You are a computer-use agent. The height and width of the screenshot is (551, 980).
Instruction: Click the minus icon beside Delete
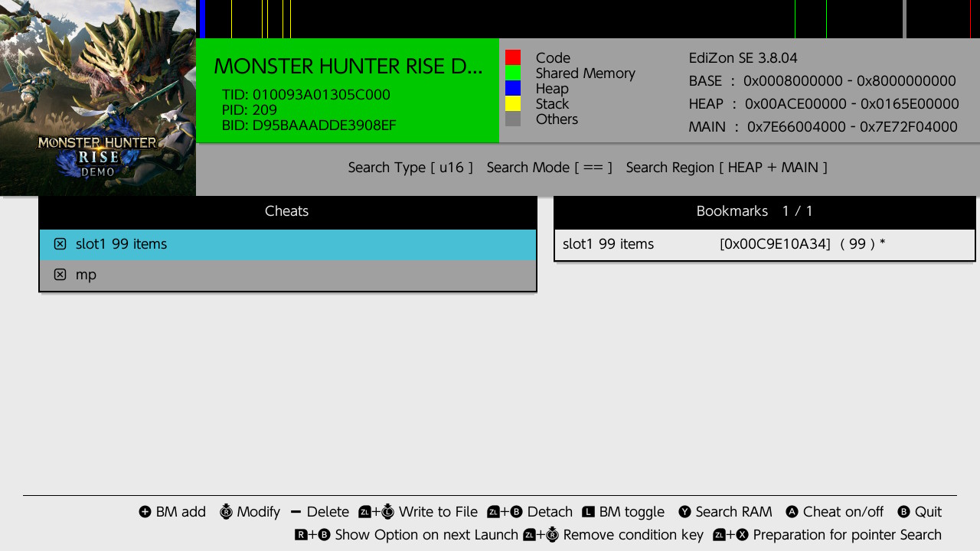[x=296, y=512]
